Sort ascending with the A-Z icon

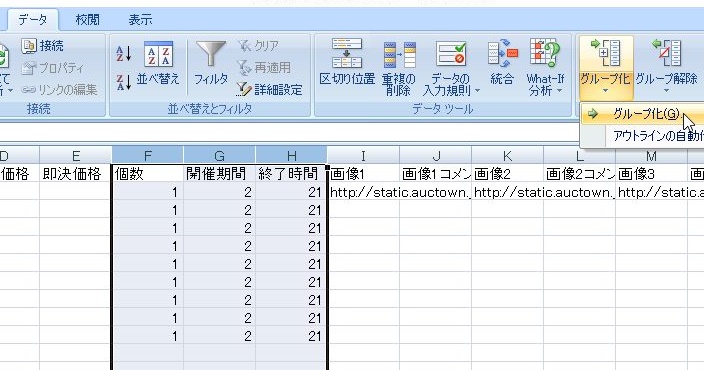pos(123,54)
